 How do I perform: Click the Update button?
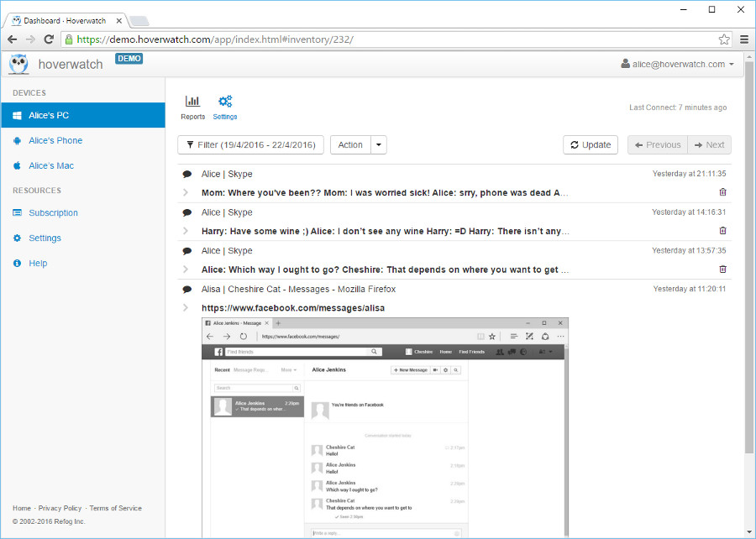(x=591, y=145)
